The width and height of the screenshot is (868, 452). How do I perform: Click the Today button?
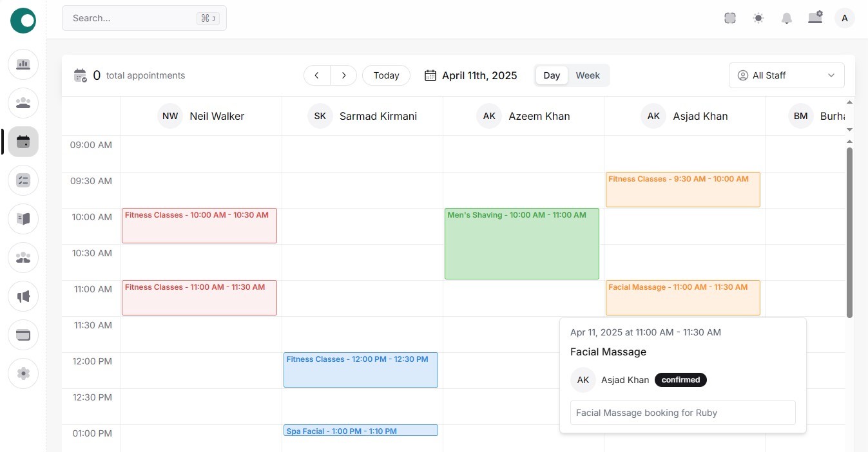pyautogui.click(x=386, y=75)
